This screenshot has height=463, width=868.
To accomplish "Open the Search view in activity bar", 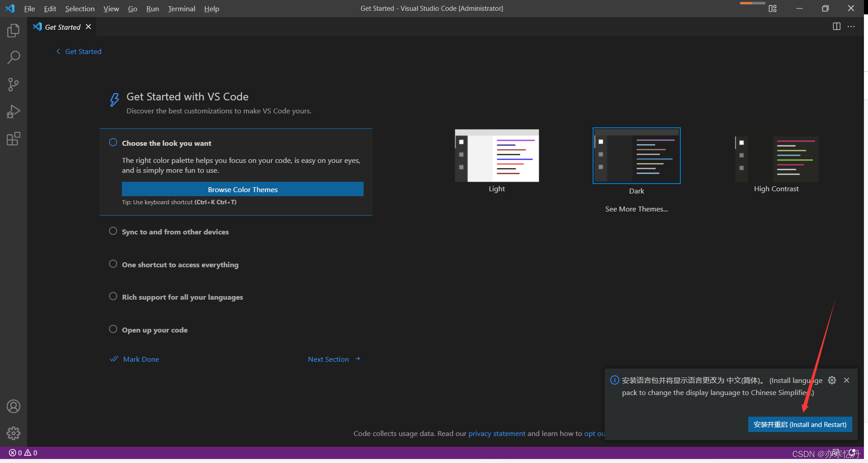I will point(13,58).
